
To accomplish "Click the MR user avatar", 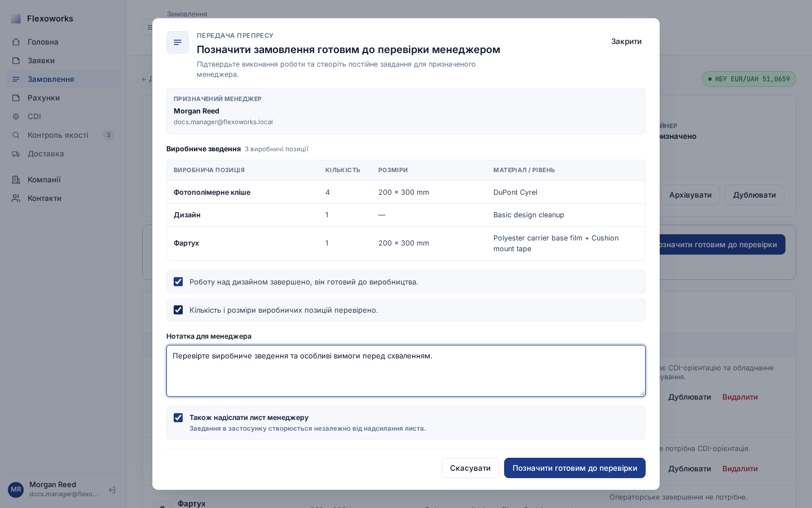I will click(x=16, y=489).
